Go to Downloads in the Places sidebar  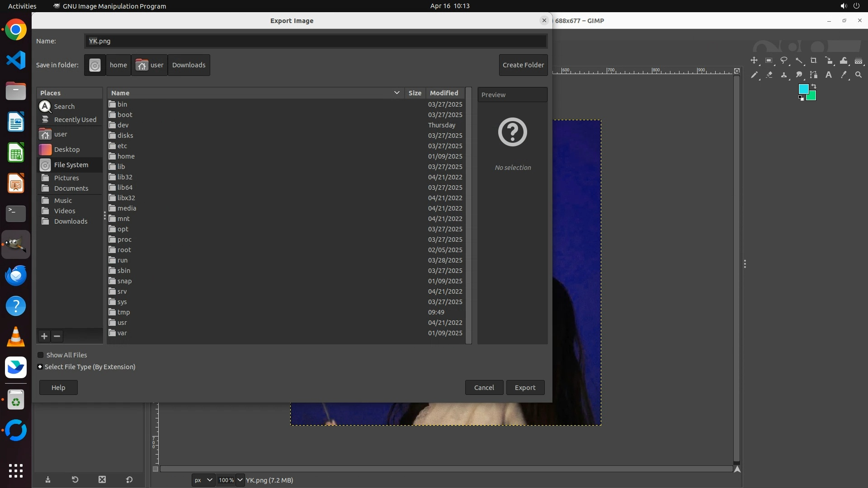pos(71,221)
